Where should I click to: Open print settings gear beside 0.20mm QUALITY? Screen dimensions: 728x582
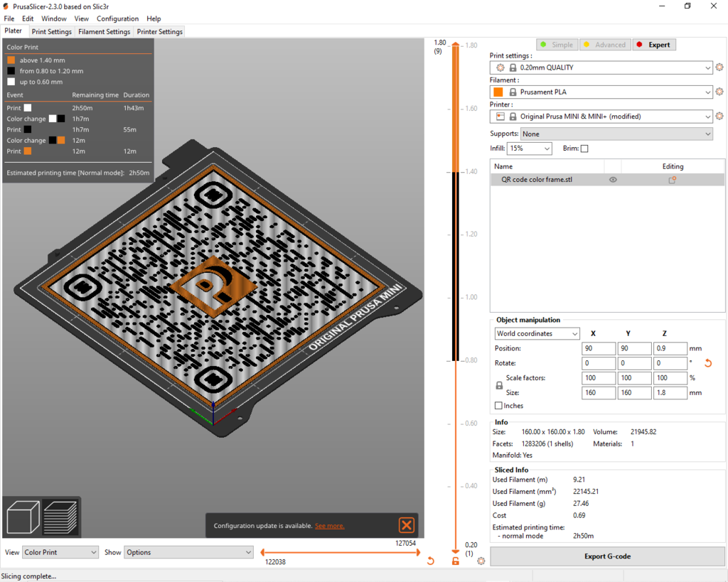tap(719, 68)
